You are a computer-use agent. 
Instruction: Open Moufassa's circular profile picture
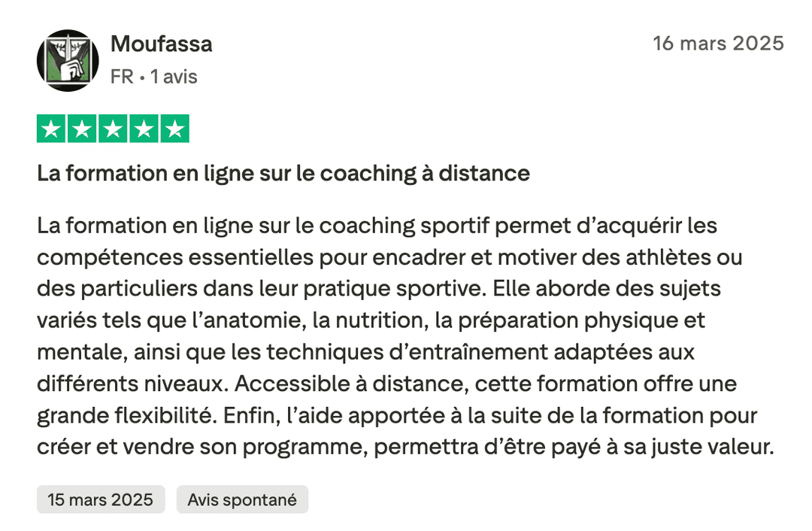[68, 60]
